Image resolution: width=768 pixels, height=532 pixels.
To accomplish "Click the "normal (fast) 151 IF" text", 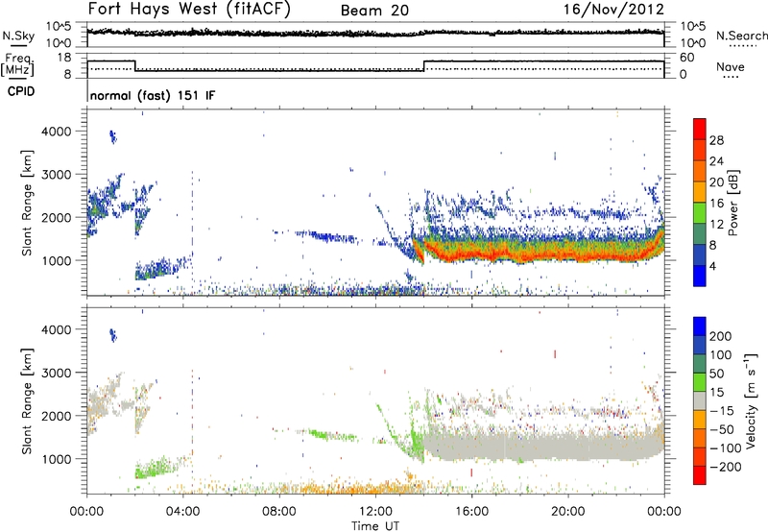I will [153, 95].
